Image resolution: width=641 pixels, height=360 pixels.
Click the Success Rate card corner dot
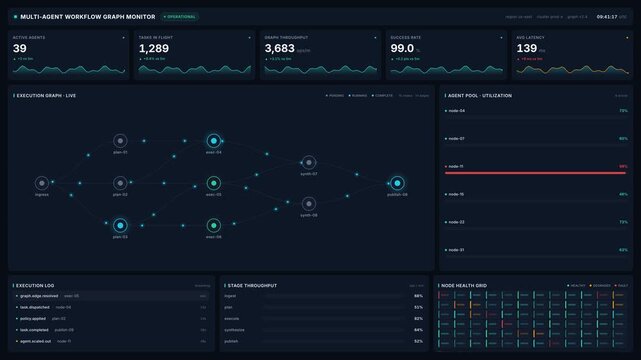coord(501,38)
